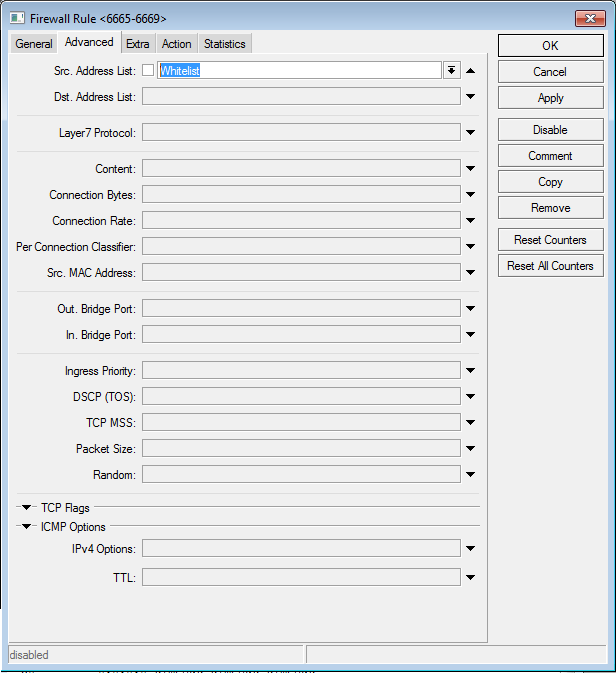The width and height of the screenshot is (616, 673).
Task: Click the Connection Bytes field
Action: point(301,194)
